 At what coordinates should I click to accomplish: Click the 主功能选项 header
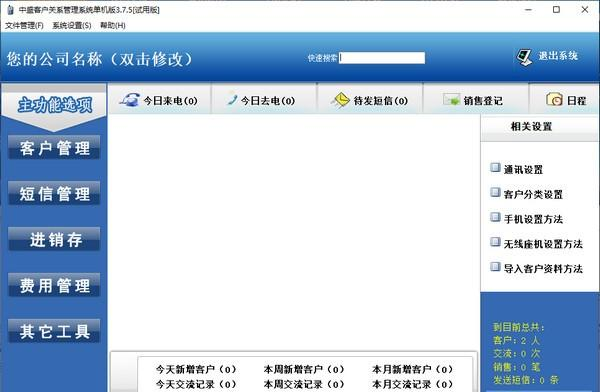click(54, 105)
